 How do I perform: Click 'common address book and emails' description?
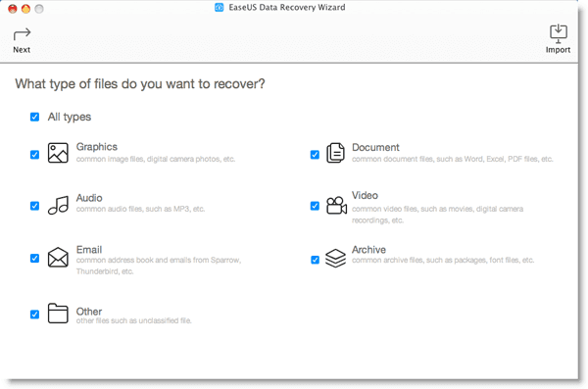pos(159,266)
